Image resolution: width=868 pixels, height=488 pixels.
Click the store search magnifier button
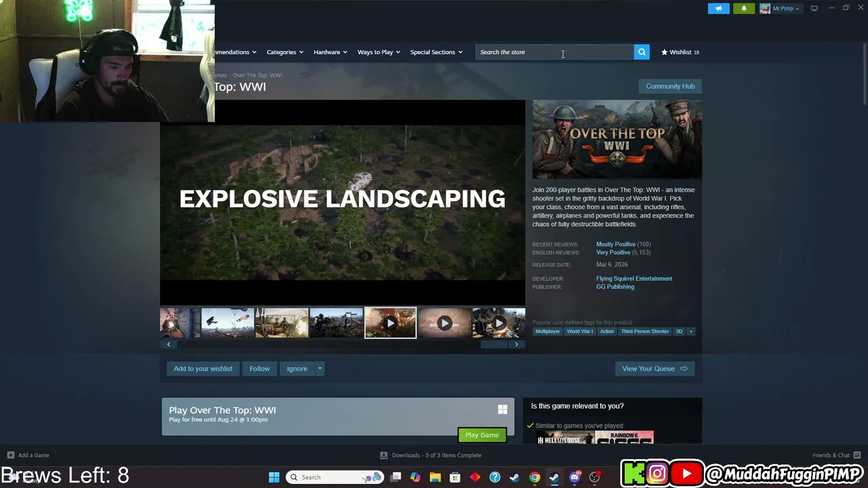[x=642, y=52]
